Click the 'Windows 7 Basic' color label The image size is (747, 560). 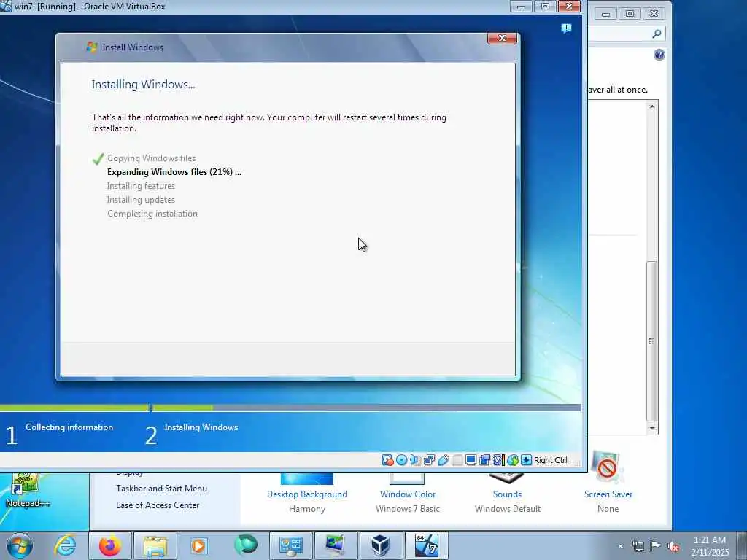pyautogui.click(x=407, y=508)
